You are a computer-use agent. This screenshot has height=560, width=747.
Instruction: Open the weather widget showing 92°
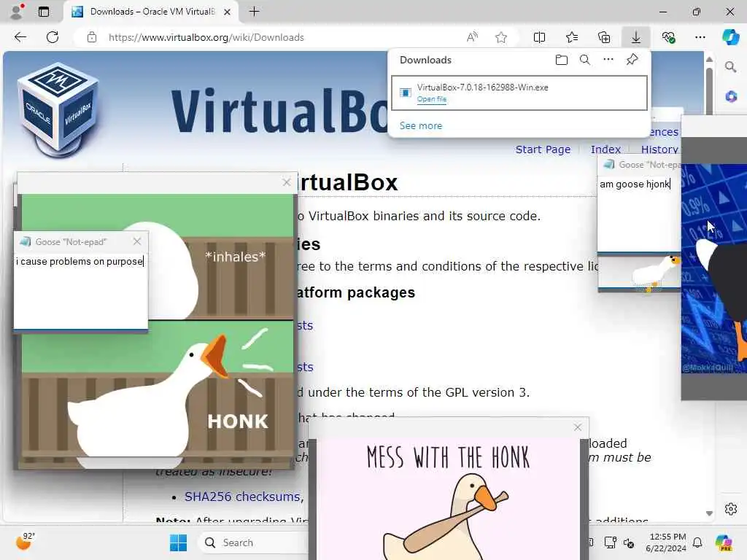tap(24, 541)
